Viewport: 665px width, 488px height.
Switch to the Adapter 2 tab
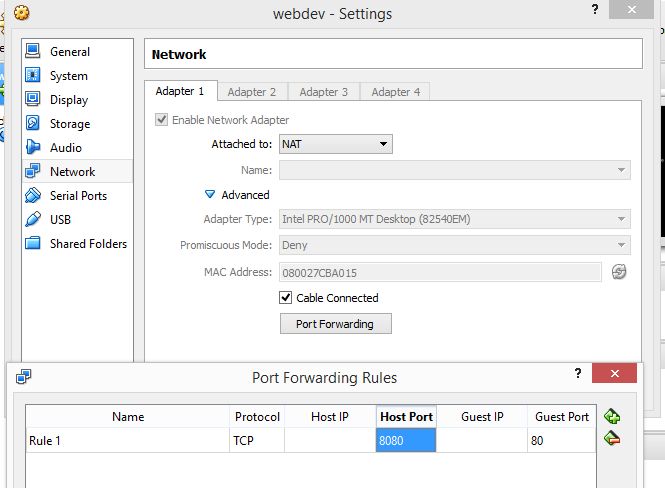252,92
